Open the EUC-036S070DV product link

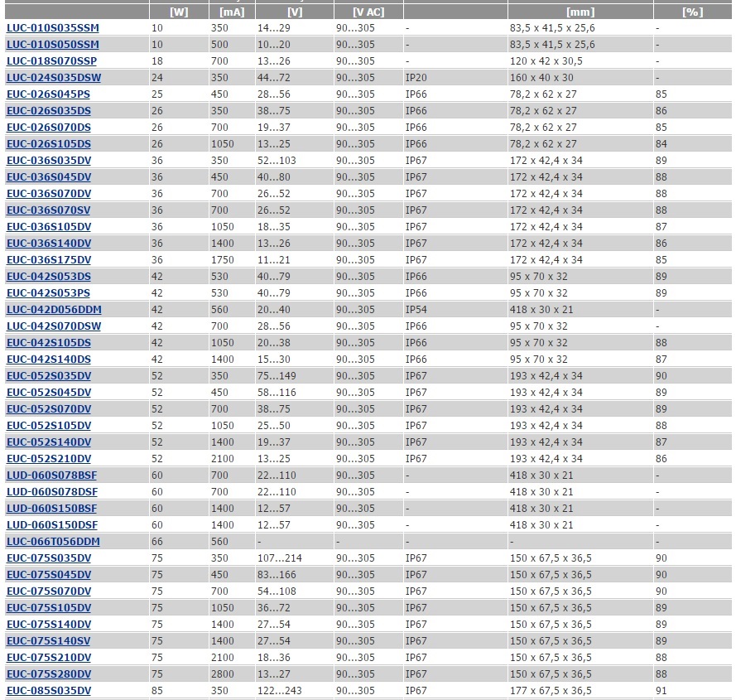point(49,194)
